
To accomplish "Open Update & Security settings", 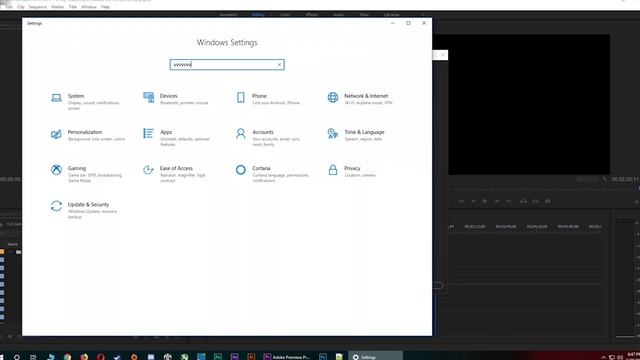I will 84,210.
